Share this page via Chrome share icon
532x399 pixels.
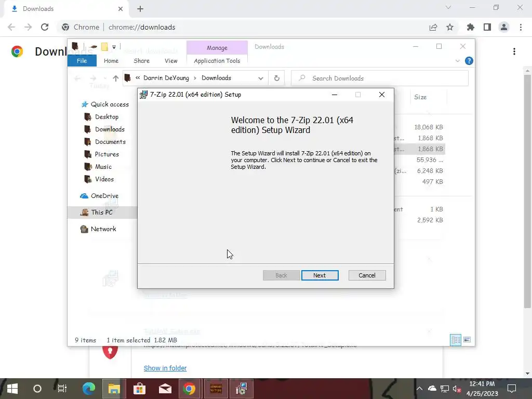point(433,27)
